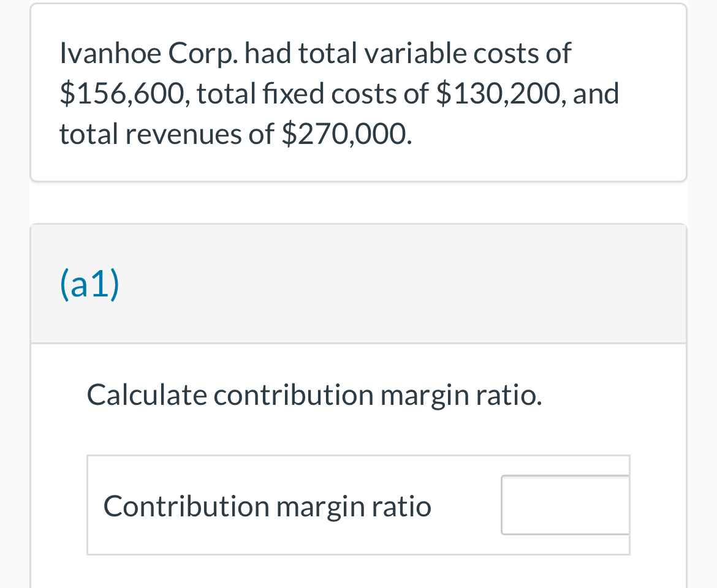Image resolution: width=717 pixels, height=588 pixels.
Task: Click the 'Calculate contribution margin ratio.' instruction text
Action: 314,395
